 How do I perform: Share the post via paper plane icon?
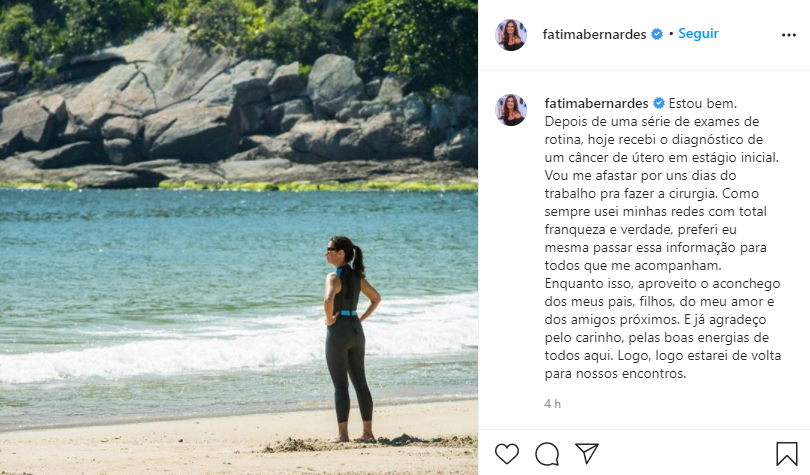point(587,453)
